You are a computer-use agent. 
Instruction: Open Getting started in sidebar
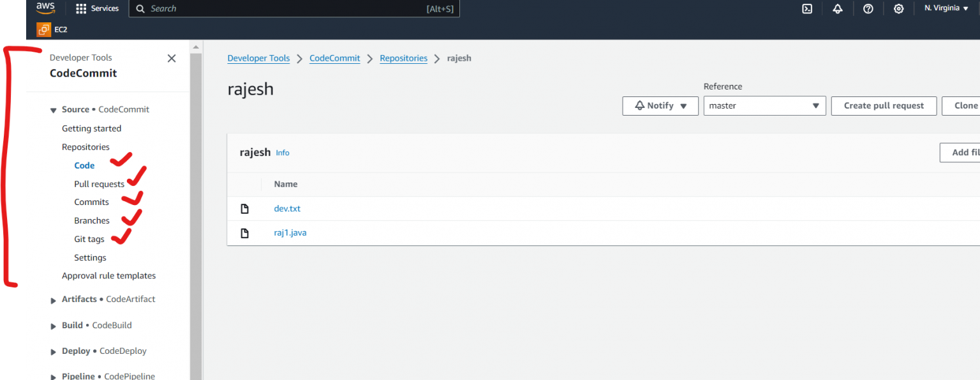[91, 128]
